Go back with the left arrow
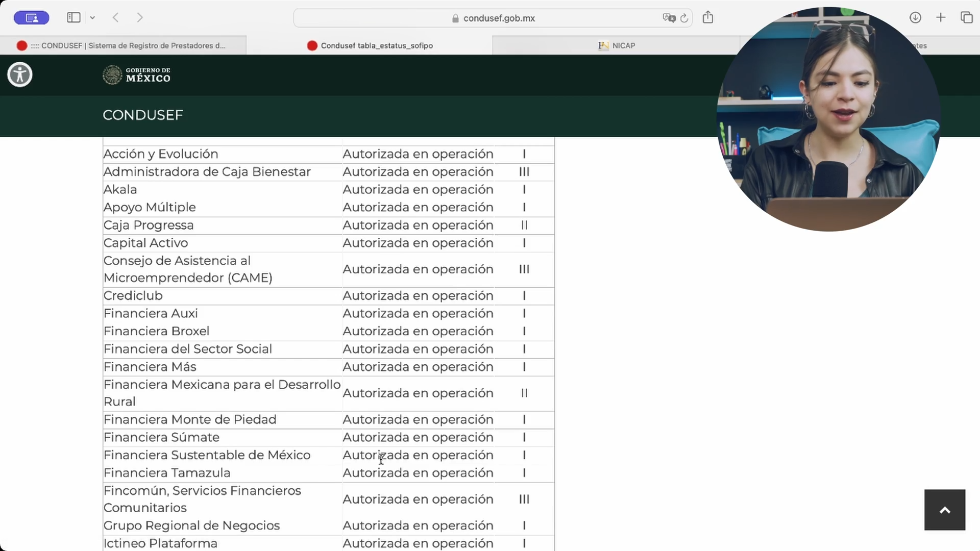 (116, 18)
